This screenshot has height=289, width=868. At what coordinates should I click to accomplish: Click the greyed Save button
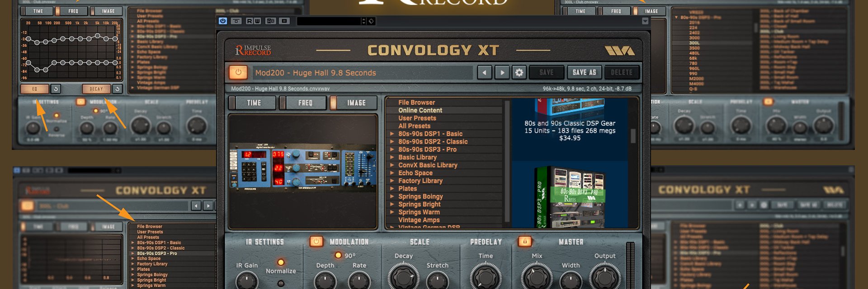546,72
